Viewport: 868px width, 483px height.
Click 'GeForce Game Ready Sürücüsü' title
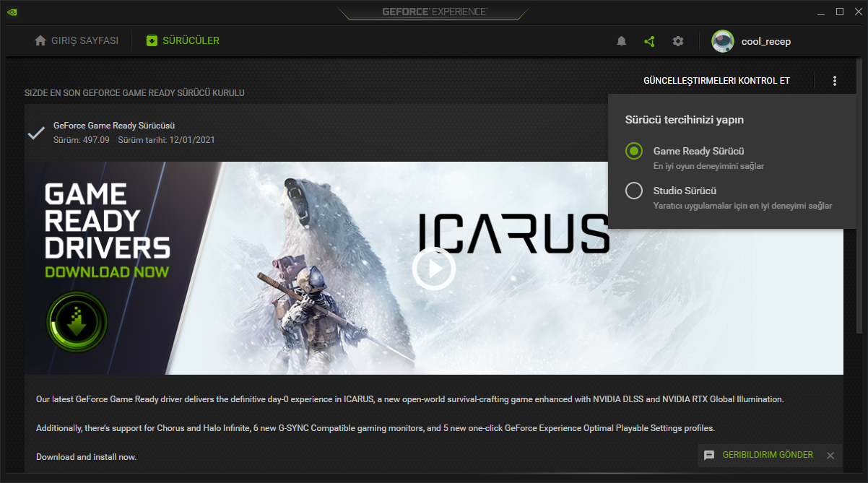point(114,126)
